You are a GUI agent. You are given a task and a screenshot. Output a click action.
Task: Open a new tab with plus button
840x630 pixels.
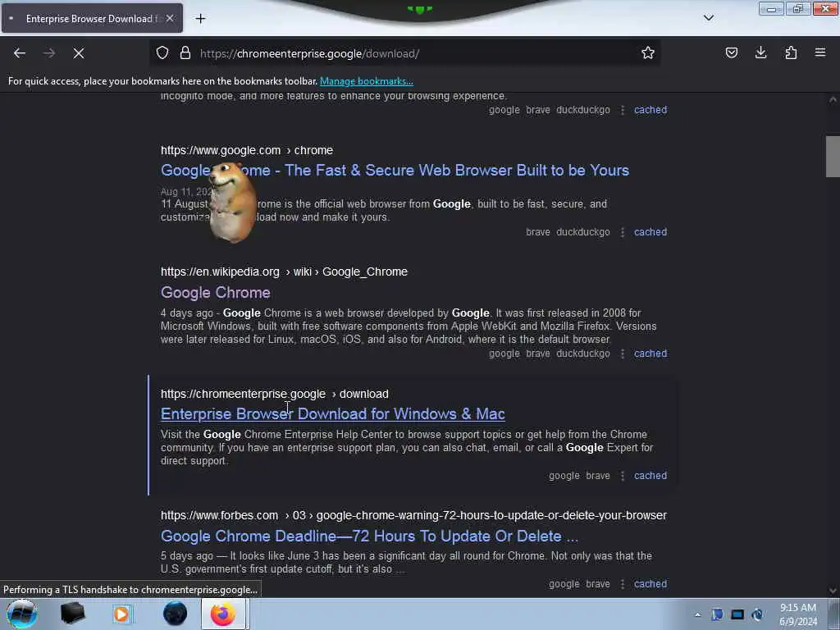pos(200,19)
